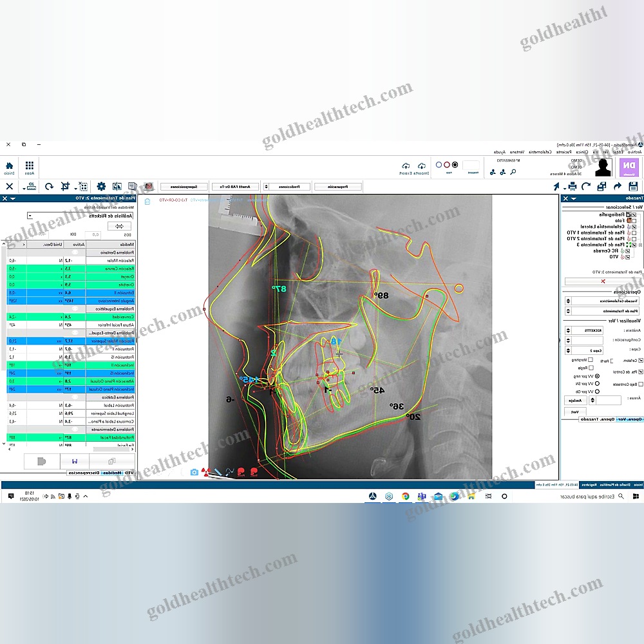The image size is (644, 644).
Task: Toggle the Cefalometría Lateral checkbox
Action: click(634, 227)
